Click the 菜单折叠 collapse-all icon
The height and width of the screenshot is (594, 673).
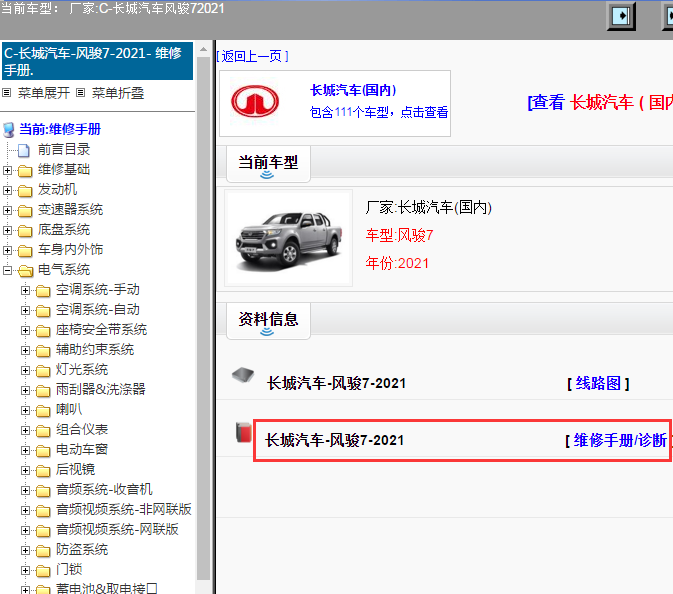pyautogui.click(x=80, y=93)
